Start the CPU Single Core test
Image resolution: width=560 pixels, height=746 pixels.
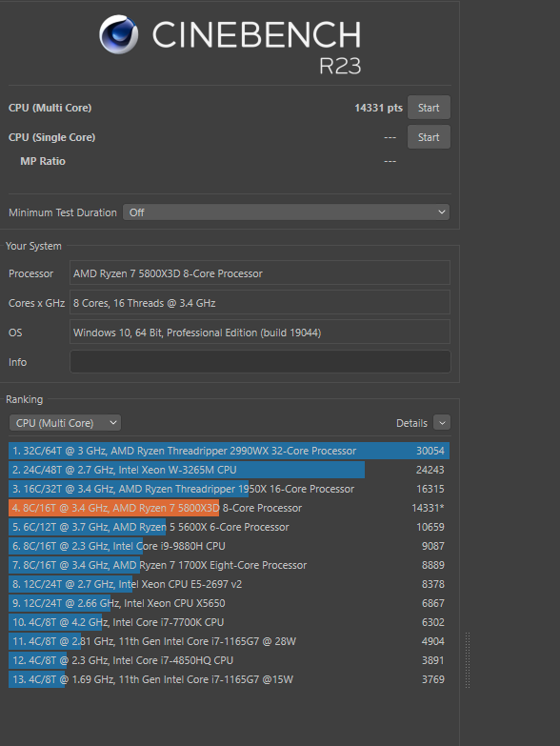click(x=429, y=137)
